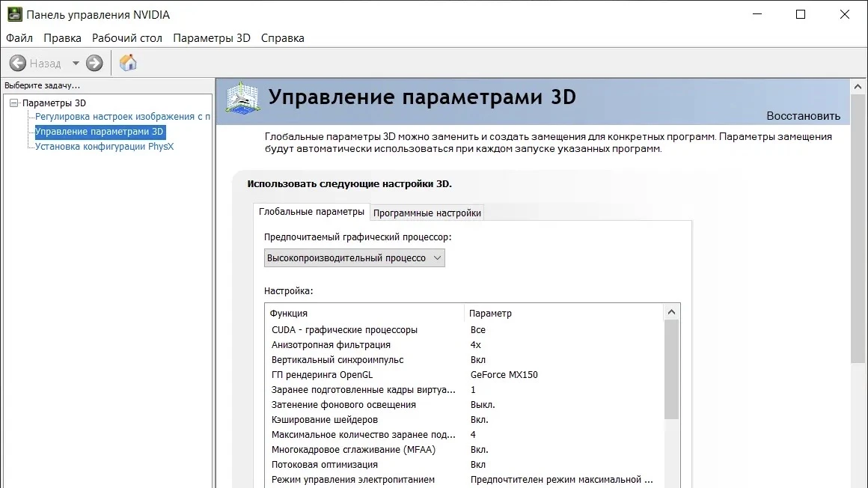Minimize the NVIDIA control panel window
The image size is (868, 488).
click(757, 14)
